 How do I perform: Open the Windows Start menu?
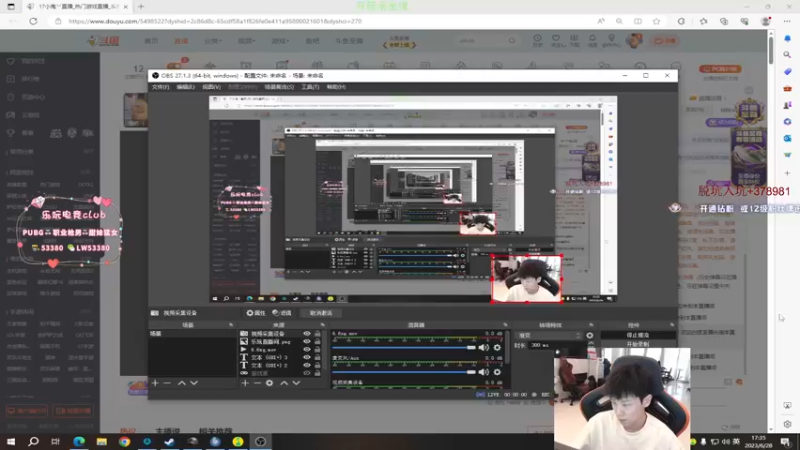(11, 442)
